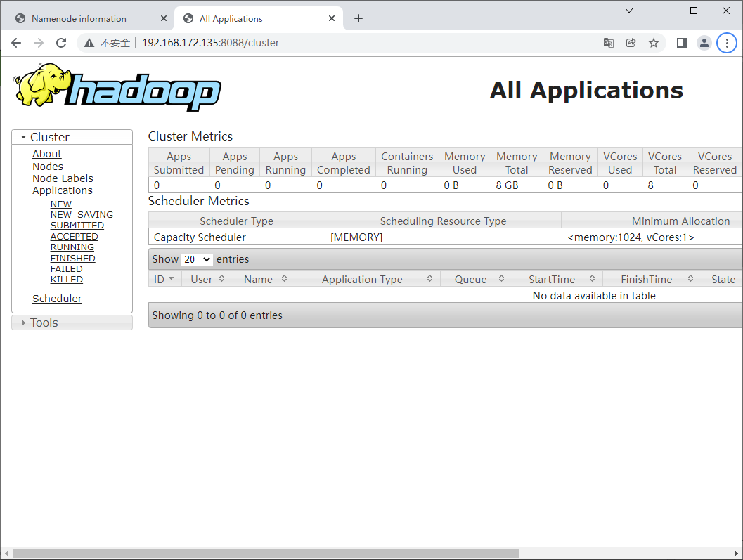
Task: Sort table by Queue column
Action: 476,279
